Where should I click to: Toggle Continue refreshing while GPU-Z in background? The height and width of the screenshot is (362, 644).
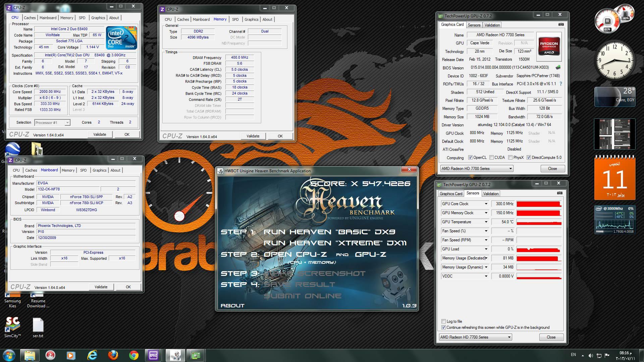pyautogui.click(x=443, y=327)
